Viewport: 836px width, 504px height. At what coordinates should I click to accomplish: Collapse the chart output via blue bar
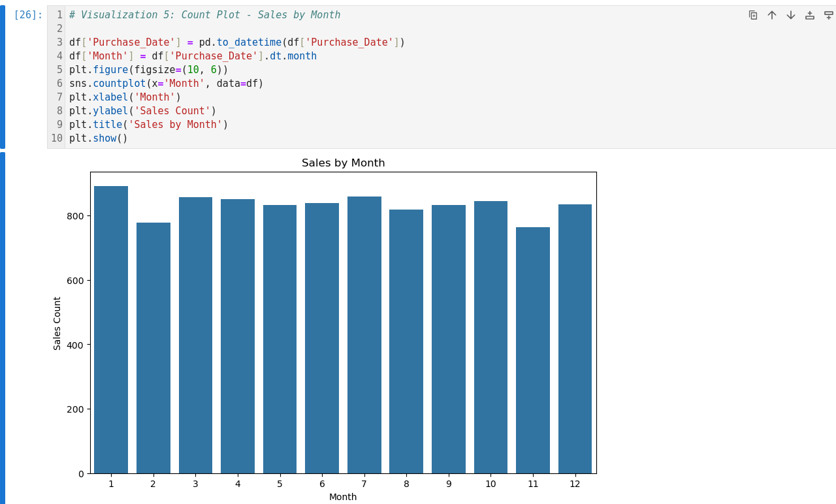click(3, 326)
